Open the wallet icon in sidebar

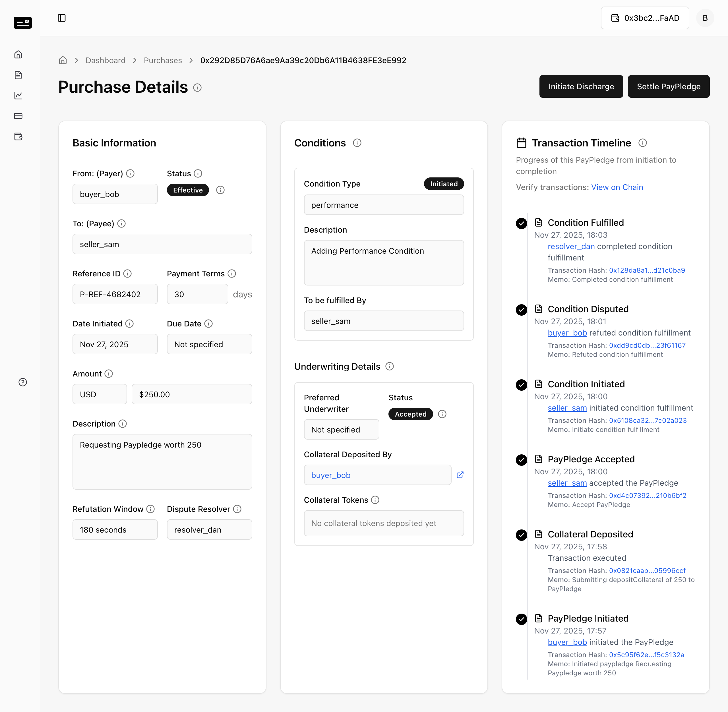[18, 136]
